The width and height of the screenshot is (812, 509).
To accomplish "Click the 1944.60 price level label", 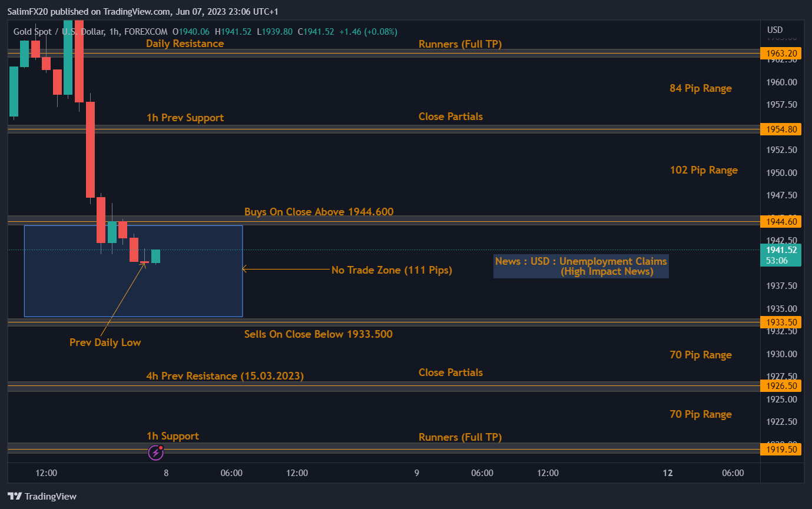I will coord(781,222).
